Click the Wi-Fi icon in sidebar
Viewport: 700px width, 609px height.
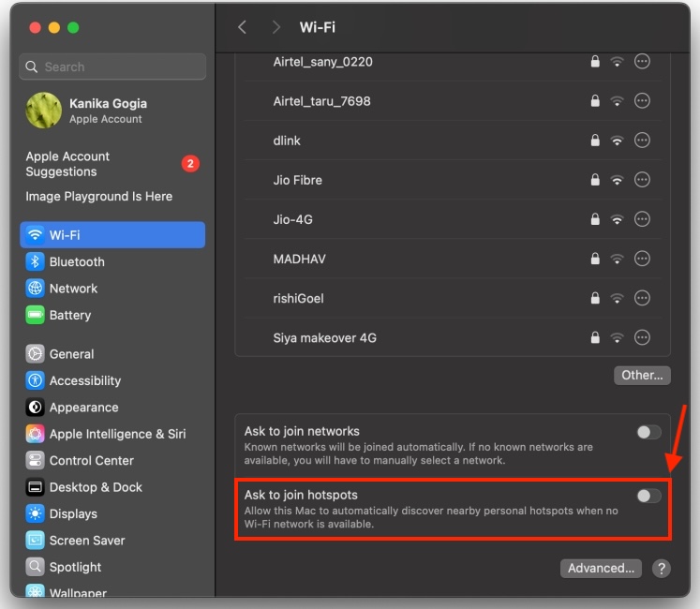pyautogui.click(x=35, y=235)
